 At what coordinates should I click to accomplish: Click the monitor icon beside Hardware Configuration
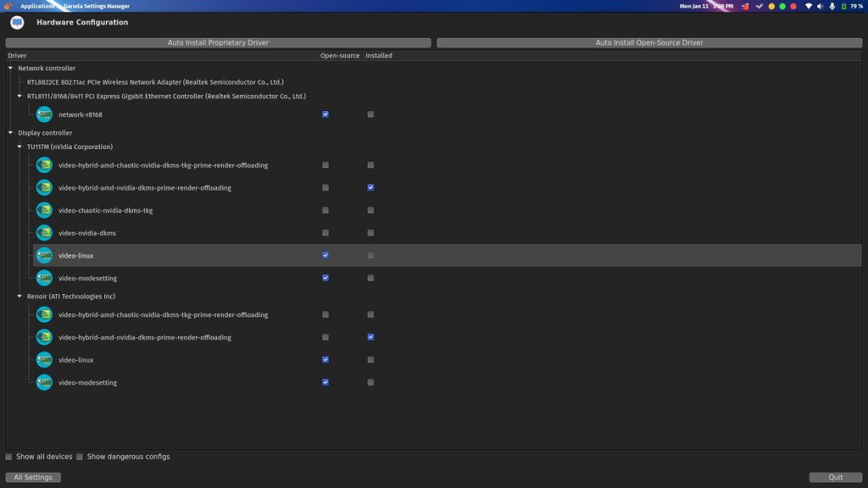(17, 22)
